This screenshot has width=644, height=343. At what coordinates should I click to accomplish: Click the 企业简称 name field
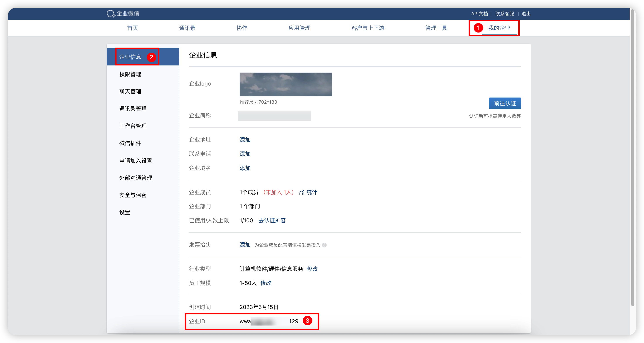tap(274, 116)
